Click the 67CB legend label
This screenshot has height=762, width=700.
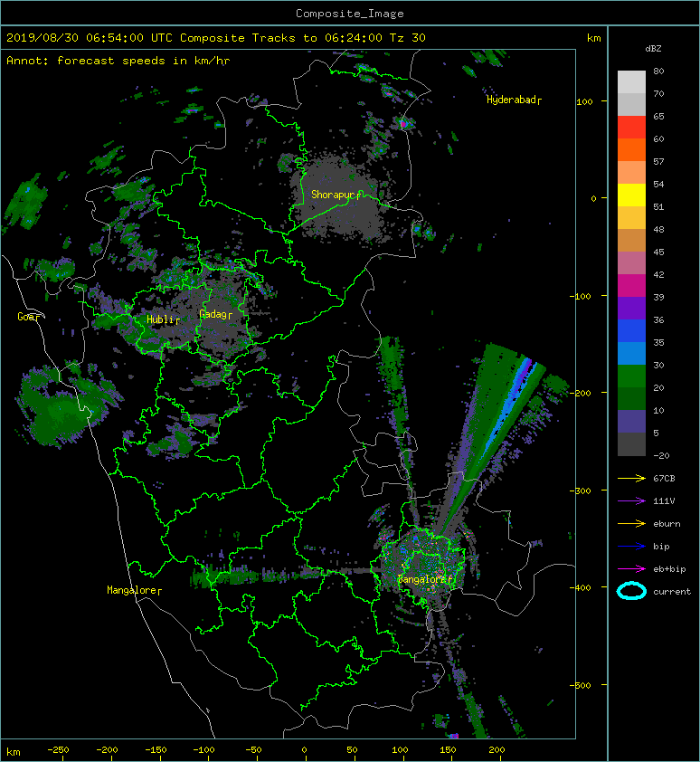pos(664,478)
